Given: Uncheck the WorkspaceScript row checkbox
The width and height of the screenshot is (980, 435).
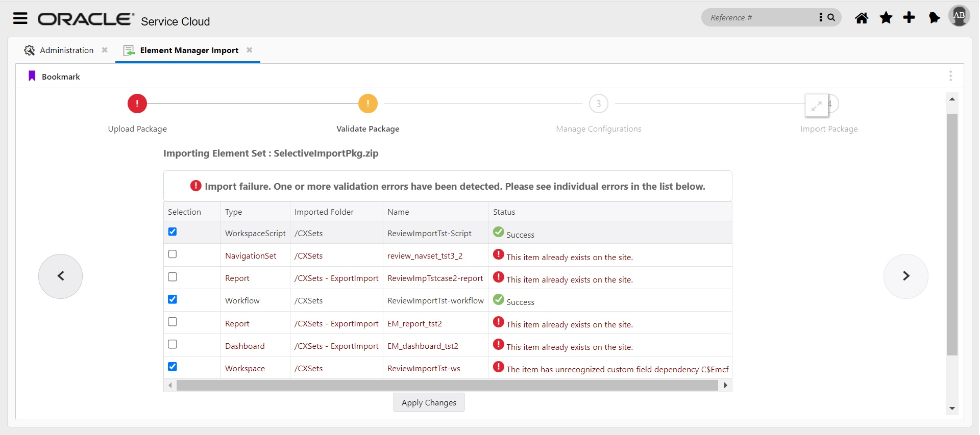Looking at the screenshot, I should (x=173, y=232).
